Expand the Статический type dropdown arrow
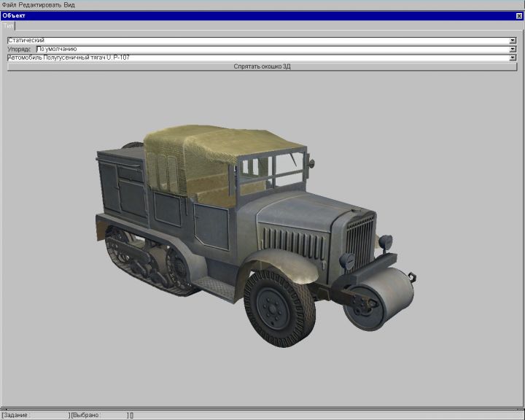The image size is (525, 420). [513, 40]
